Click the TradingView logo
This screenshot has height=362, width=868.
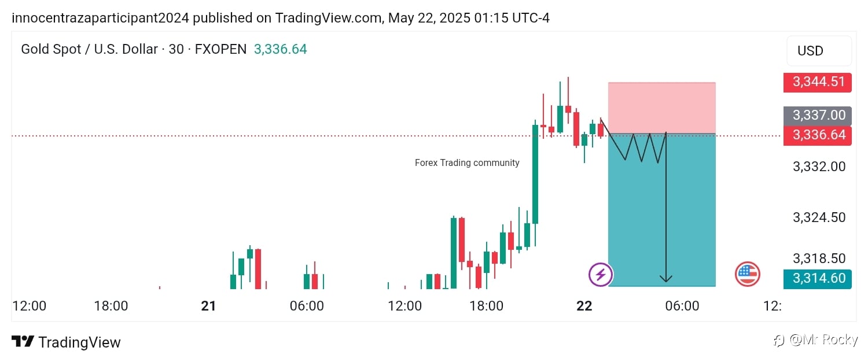[66, 342]
